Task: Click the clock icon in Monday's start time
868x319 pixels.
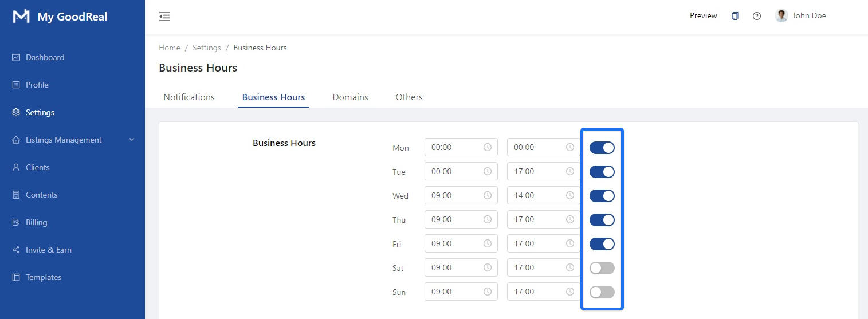Action: point(488,147)
